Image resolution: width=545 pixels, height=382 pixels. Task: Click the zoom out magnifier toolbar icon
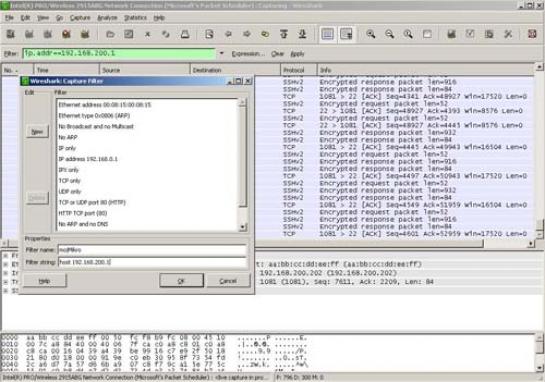pyautogui.click(x=390, y=34)
